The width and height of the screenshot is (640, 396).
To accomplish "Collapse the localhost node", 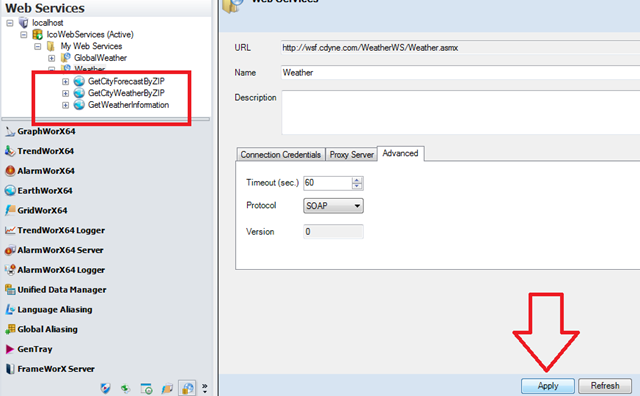I will click(x=10, y=23).
